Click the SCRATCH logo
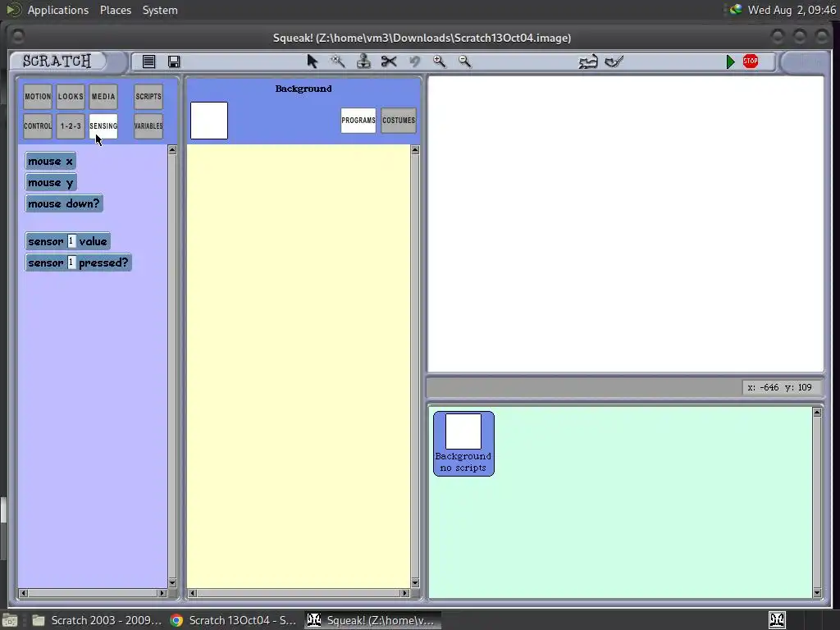This screenshot has height=630, width=840. coord(57,61)
